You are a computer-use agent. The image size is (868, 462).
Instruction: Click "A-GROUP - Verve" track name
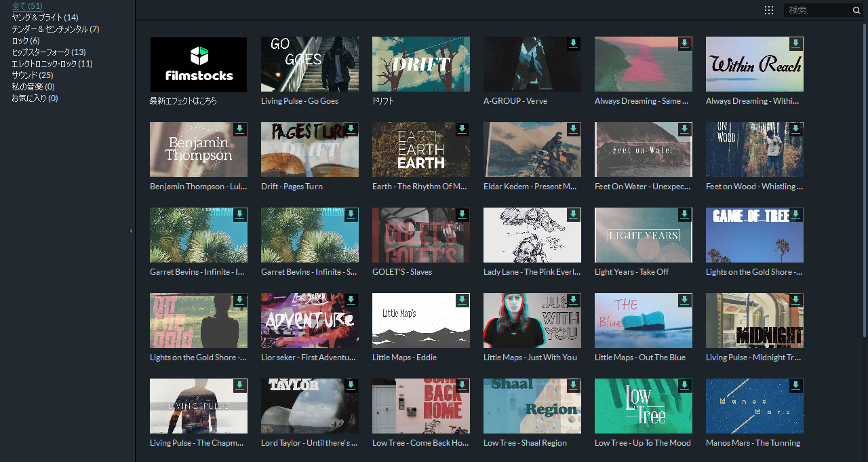pos(515,101)
